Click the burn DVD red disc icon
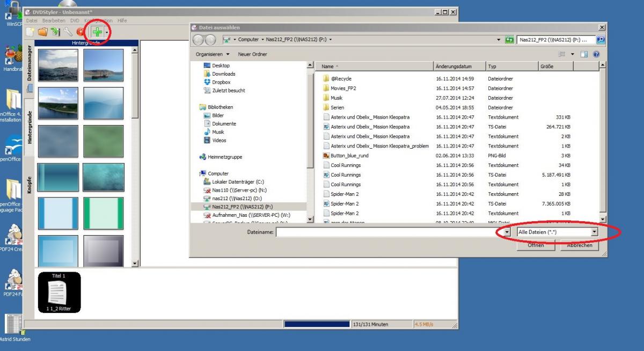This screenshot has width=644, height=351. (80, 33)
